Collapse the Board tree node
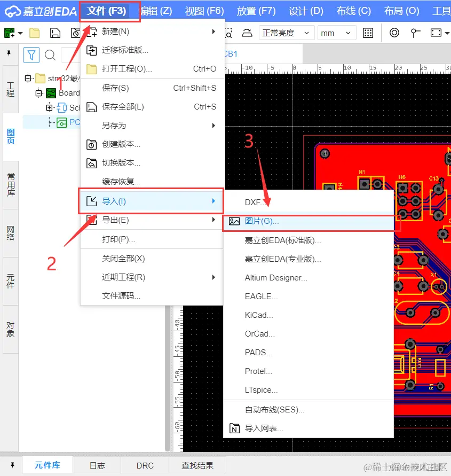 pyautogui.click(x=39, y=93)
